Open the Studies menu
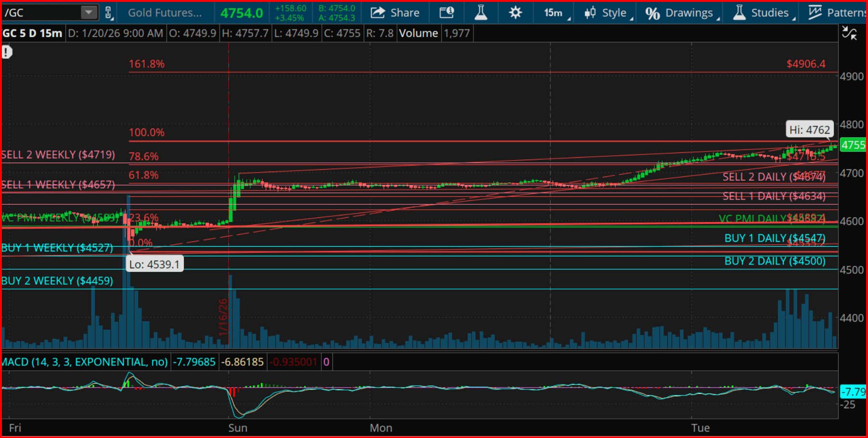This screenshot has height=438, width=868. pyautogui.click(x=764, y=13)
